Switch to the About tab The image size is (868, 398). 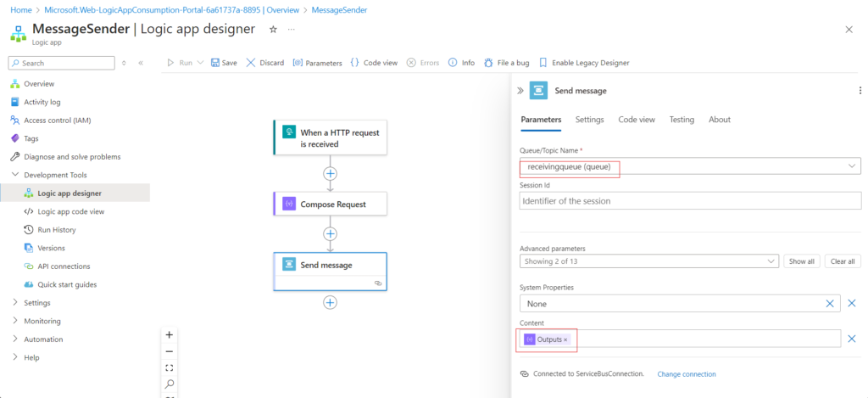(720, 119)
